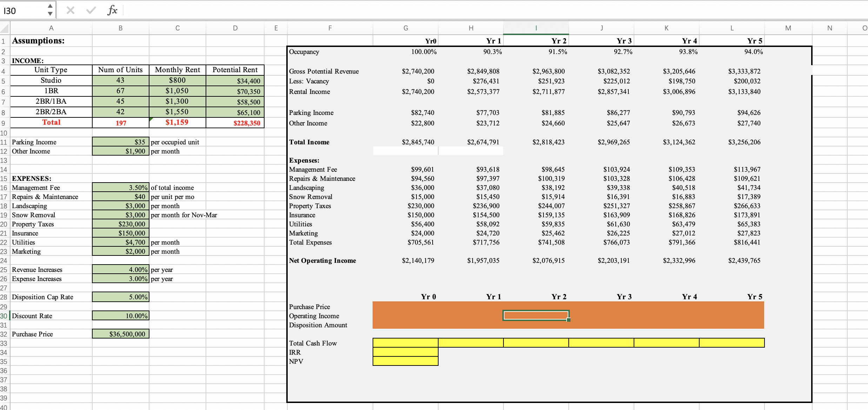This screenshot has height=410, width=868.
Task: Select the yellow IRR result cell
Action: (405, 352)
